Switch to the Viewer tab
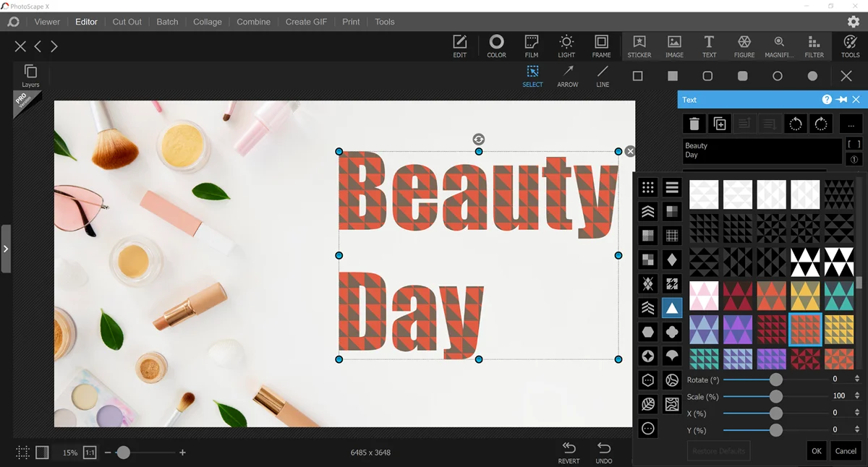Viewport: 868px width, 467px height. click(47, 22)
